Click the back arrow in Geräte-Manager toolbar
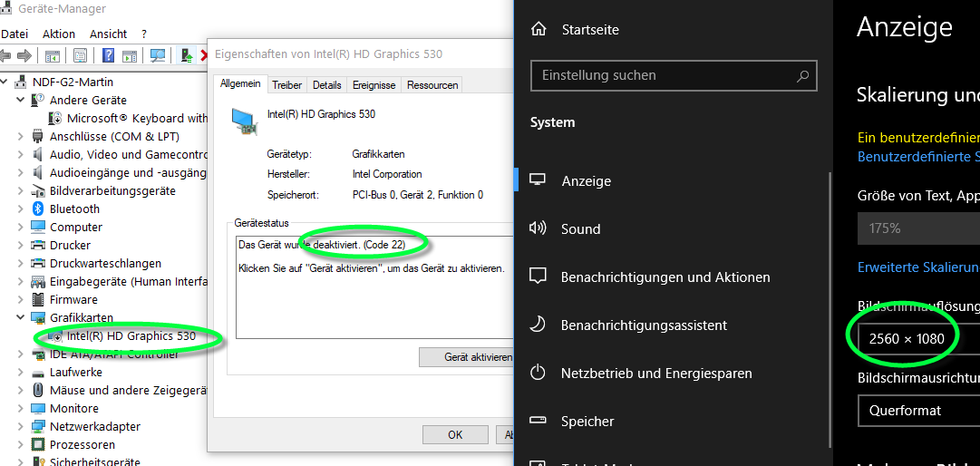 click(x=5, y=56)
